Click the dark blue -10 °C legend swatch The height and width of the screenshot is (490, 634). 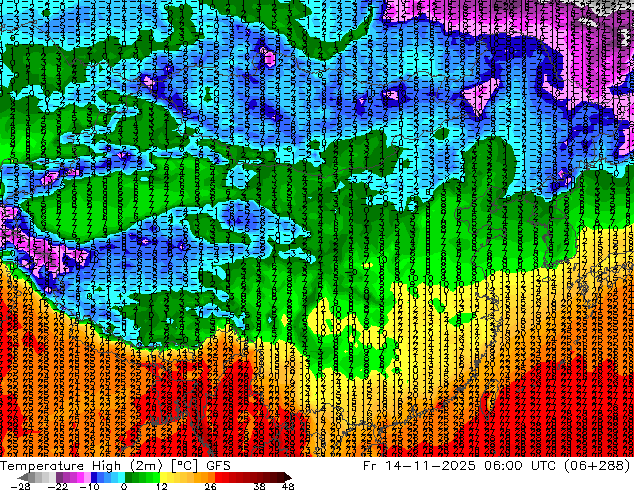[94, 477]
